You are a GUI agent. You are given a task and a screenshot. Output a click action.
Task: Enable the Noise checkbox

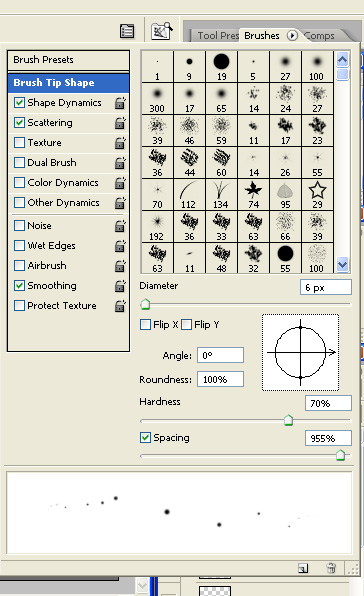coord(19,226)
